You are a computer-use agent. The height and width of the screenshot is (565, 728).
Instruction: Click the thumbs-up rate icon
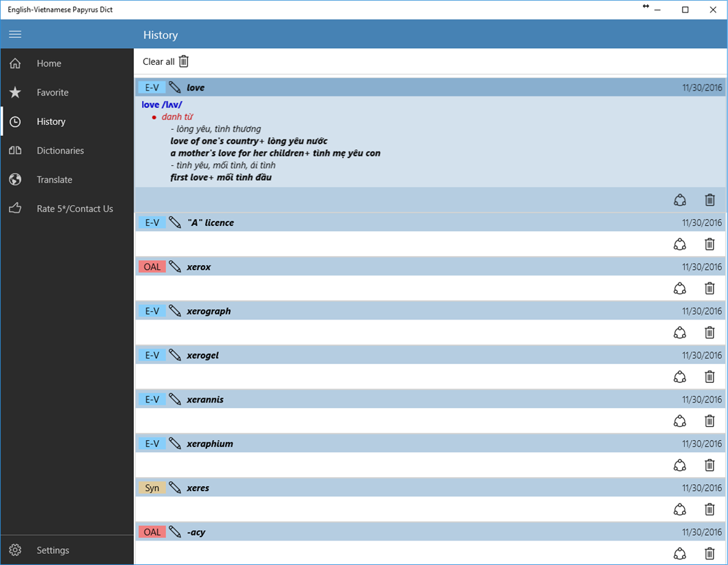coord(15,208)
